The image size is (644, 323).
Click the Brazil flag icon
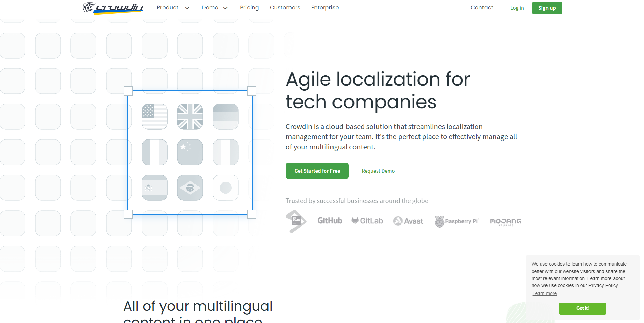(x=190, y=188)
